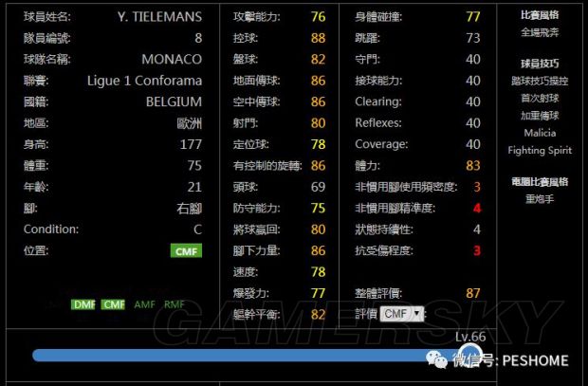Click the player name Y. TIELEMANS
Screen dimensions: 588x386
(x=159, y=17)
